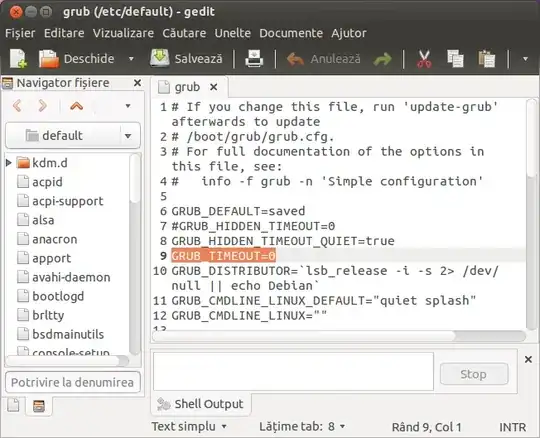The image size is (540, 438).
Task: Expand the kdm.d folder
Action: tap(9, 163)
